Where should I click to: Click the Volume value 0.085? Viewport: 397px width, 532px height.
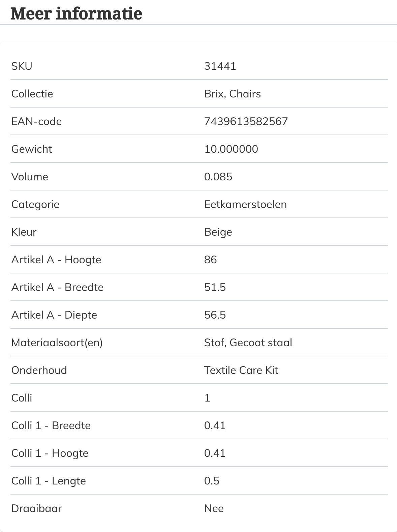click(x=218, y=177)
